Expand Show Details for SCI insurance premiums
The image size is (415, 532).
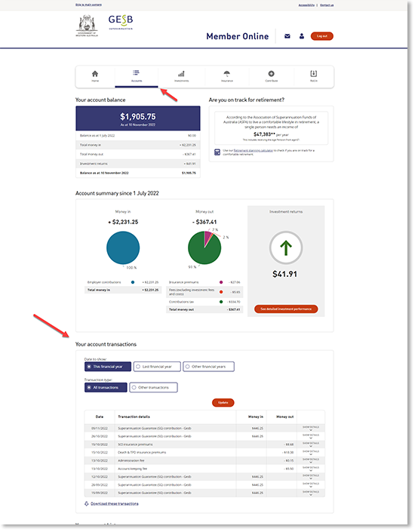(x=312, y=446)
